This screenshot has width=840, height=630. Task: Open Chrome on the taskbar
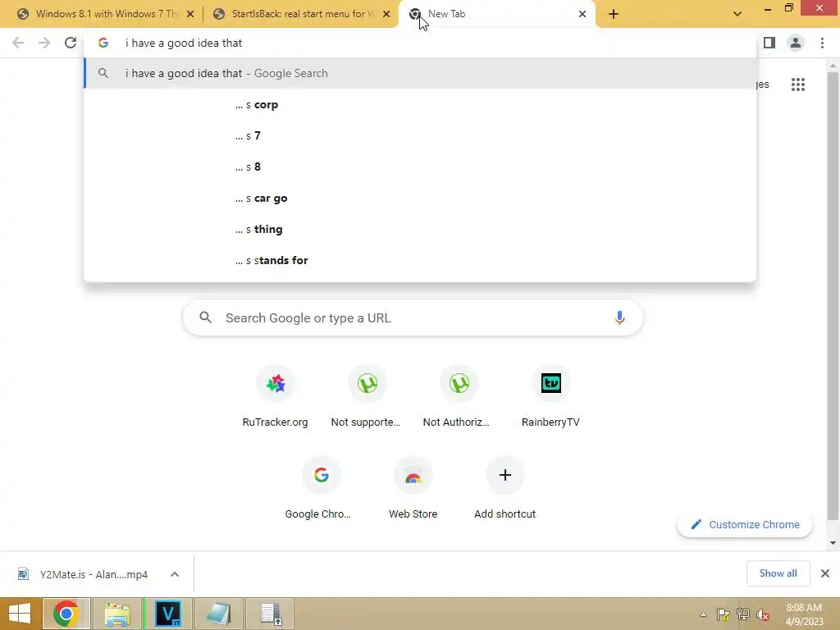pos(66,614)
